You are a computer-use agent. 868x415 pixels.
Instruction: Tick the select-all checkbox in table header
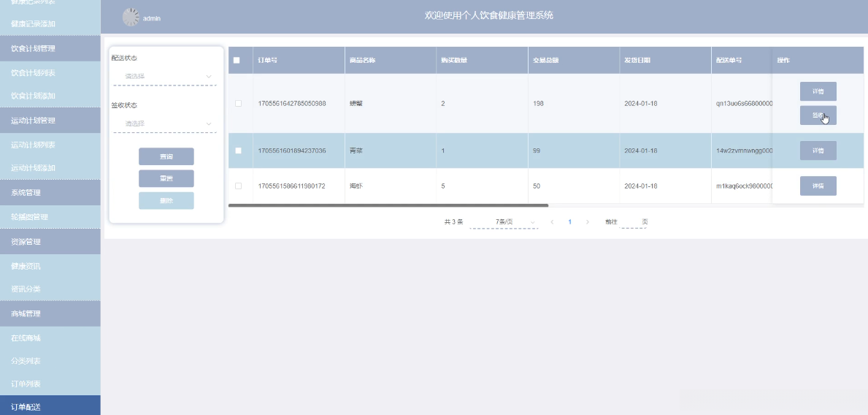pyautogui.click(x=237, y=61)
